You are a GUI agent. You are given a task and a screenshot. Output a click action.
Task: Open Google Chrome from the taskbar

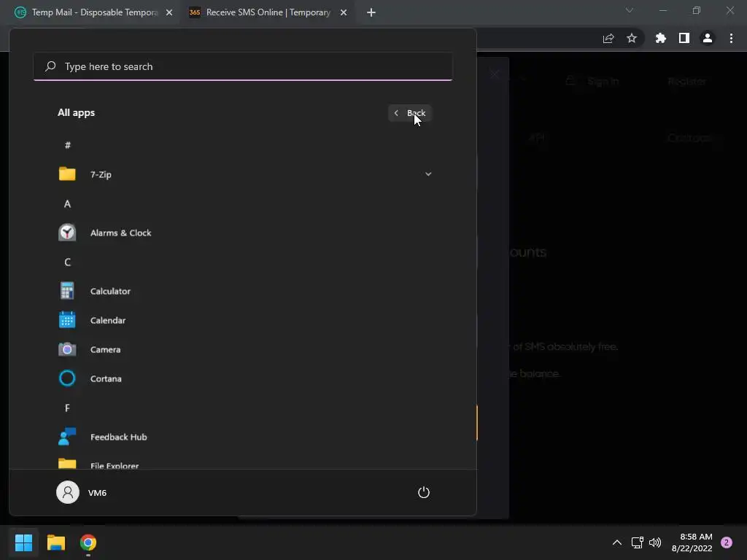pyautogui.click(x=88, y=542)
